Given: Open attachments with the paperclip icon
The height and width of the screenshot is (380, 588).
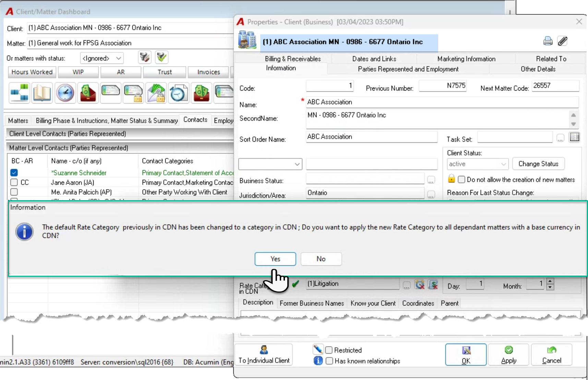Looking at the screenshot, I should pyautogui.click(x=562, y=41).
